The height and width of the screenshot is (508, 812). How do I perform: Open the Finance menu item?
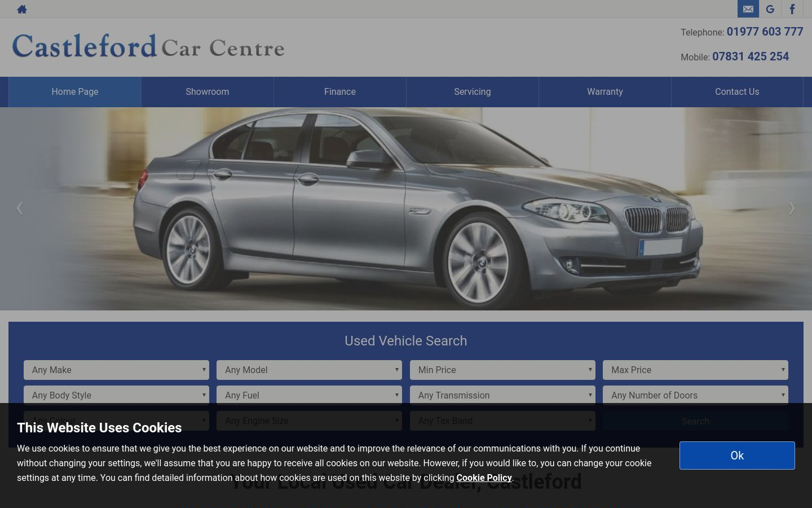click(340, 91)
